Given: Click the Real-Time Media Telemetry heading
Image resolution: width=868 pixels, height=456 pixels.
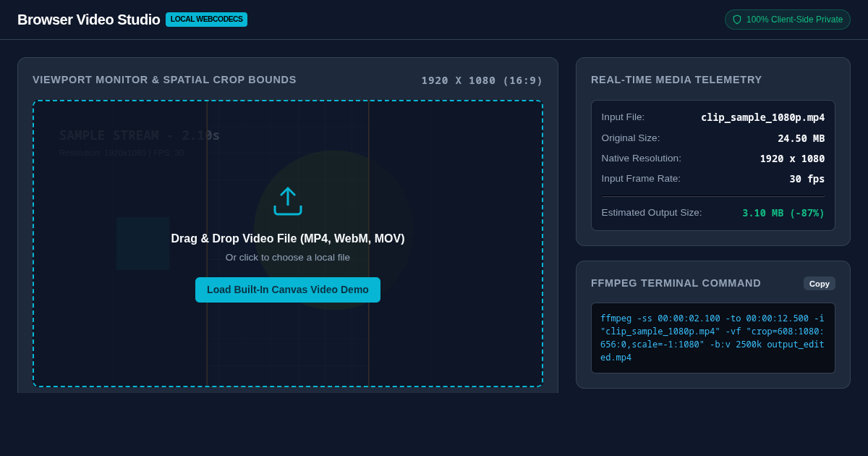Looking at the screenshot, I should coord(676,80).
